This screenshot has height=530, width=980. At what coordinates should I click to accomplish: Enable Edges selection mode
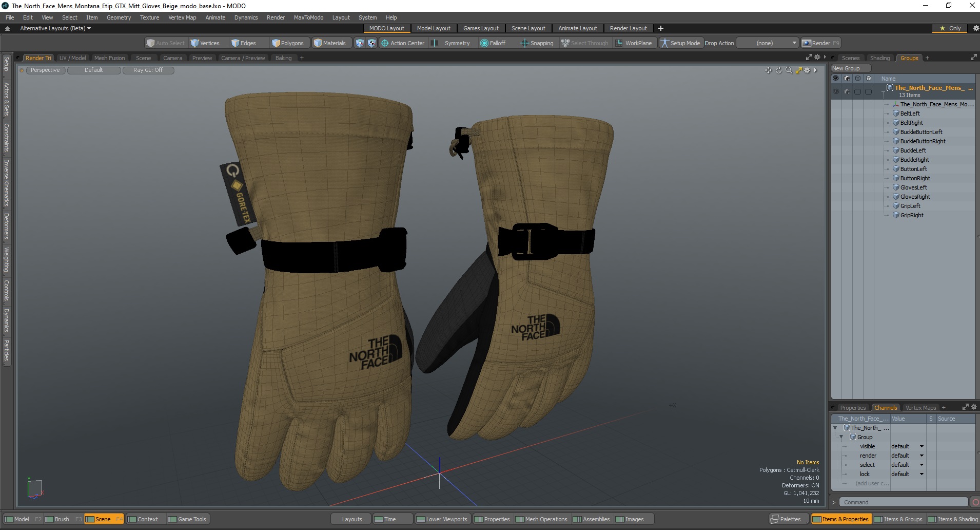pos(244,43)
